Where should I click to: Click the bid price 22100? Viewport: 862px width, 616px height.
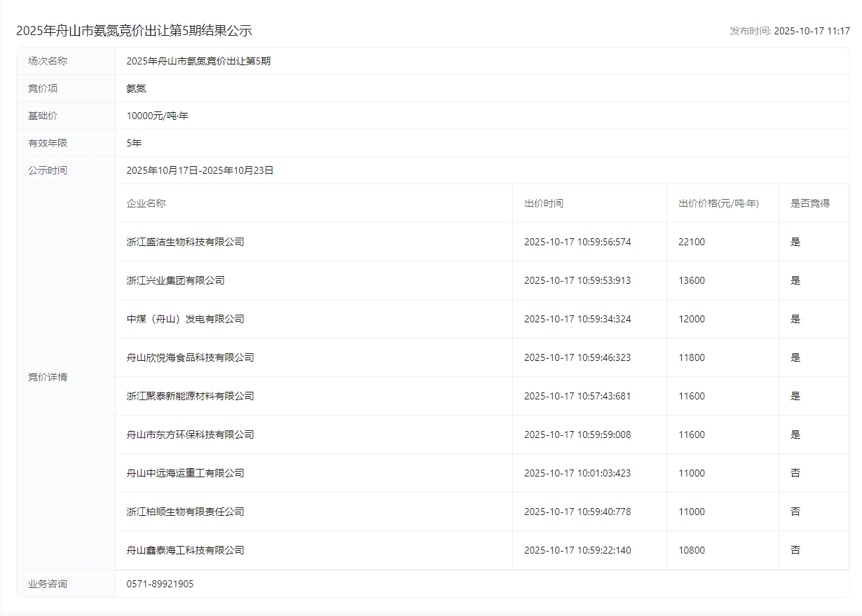click(x=691, y=242)
